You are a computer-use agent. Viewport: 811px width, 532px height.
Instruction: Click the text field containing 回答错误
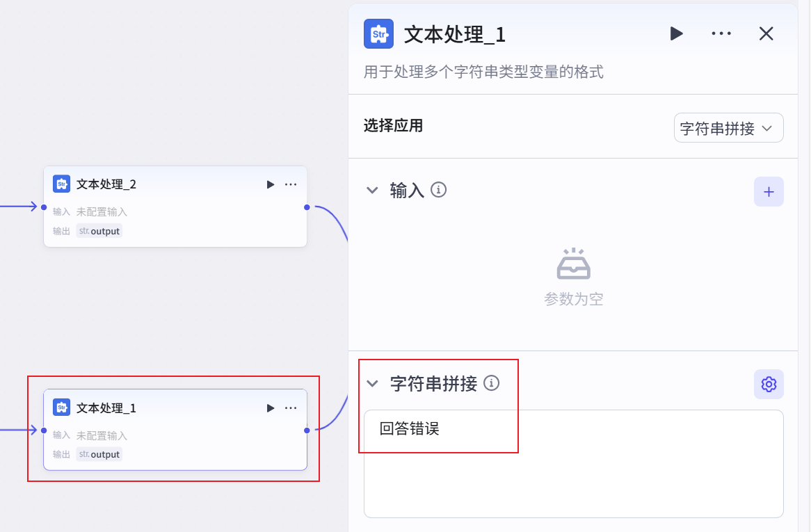click(x=573, y=463)
